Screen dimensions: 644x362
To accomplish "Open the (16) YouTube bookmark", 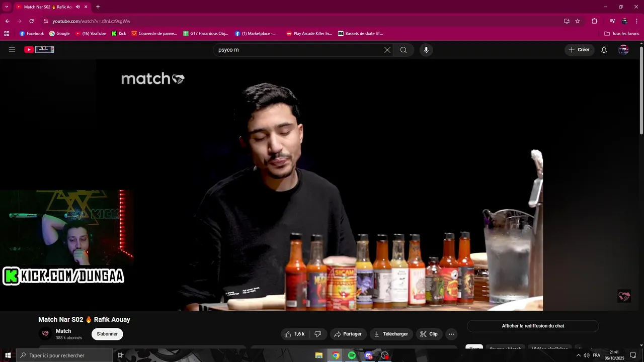I will [91, 34].
